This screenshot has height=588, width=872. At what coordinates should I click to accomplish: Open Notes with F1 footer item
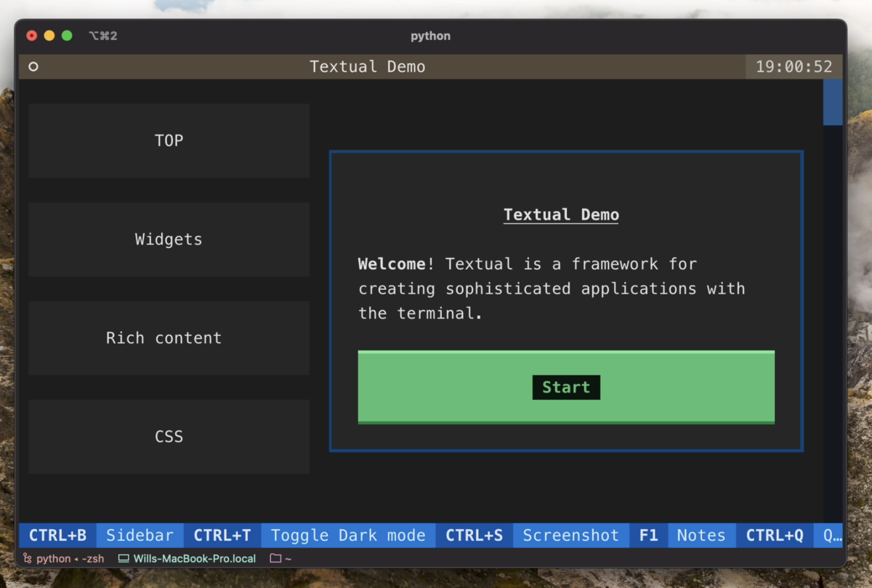(x=682, y=536)
